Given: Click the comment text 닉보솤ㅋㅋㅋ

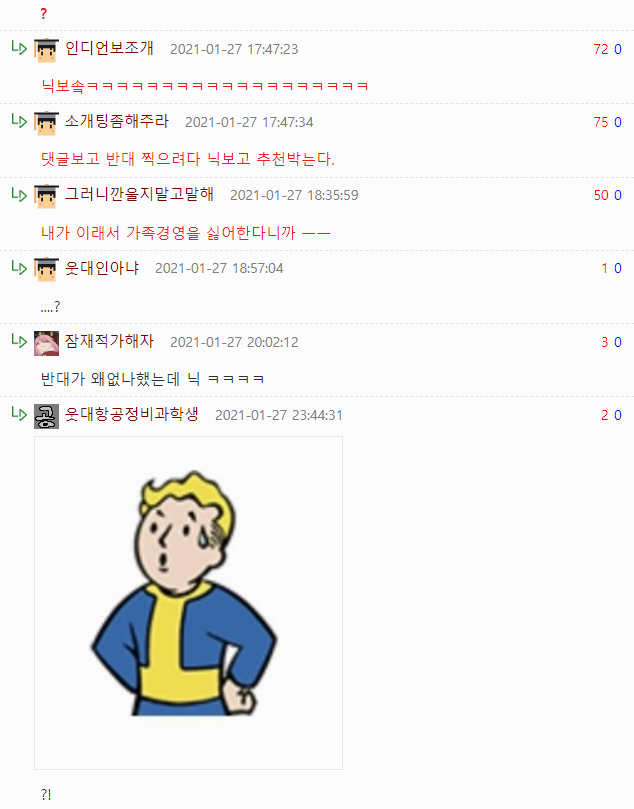Looking at the screenshot, I should coord(205,86).
